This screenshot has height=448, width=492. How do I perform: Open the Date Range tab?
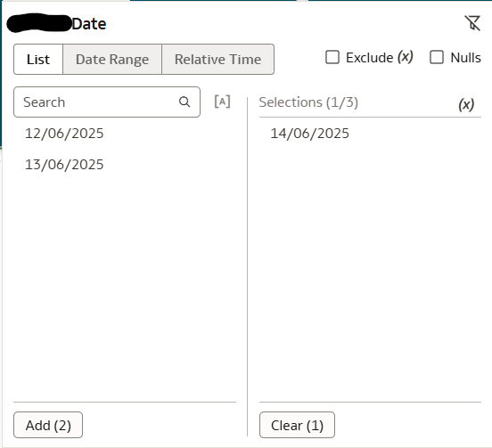[x=112, y=60]
